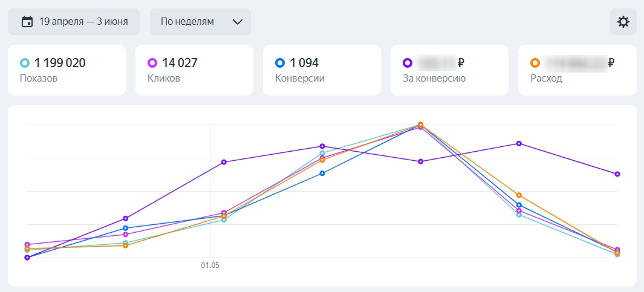Viewport: 644px width, 292px height.
Task: Toggle the За конверсию metric card
Action: 449,70
